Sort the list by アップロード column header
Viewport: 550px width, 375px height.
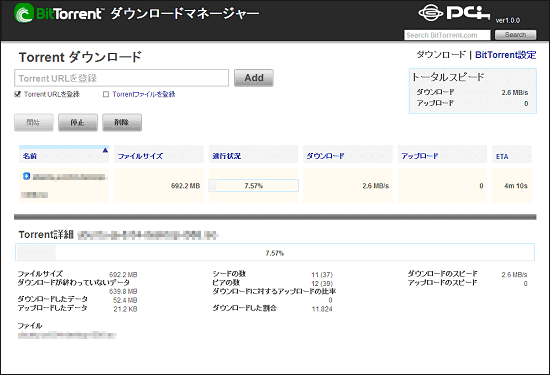(420, 156)
